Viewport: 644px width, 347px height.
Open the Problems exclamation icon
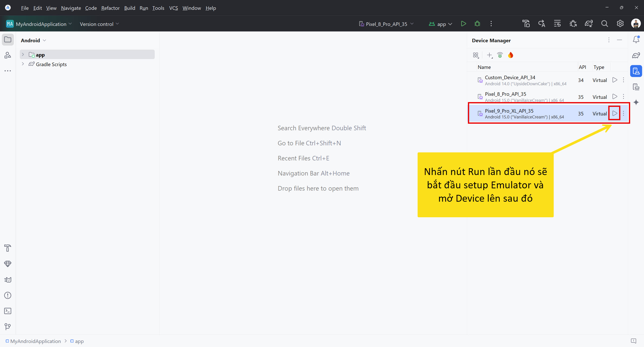point(8,295)
